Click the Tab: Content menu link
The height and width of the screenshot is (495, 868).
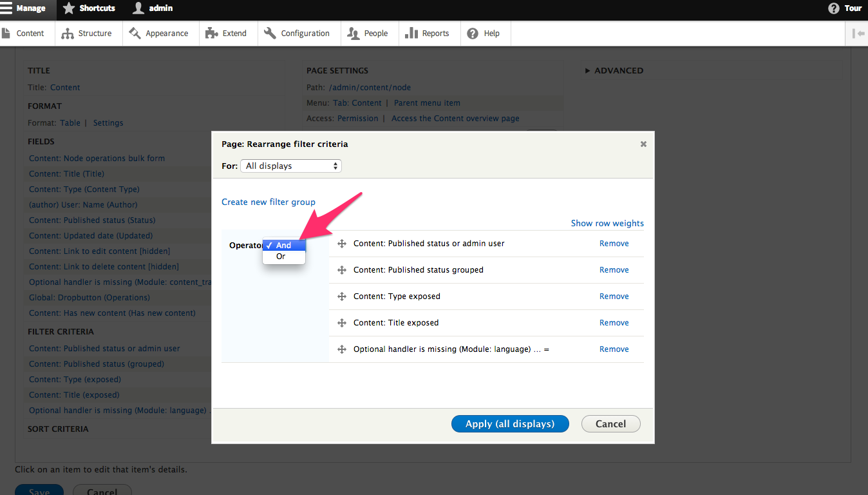(357, 103)
